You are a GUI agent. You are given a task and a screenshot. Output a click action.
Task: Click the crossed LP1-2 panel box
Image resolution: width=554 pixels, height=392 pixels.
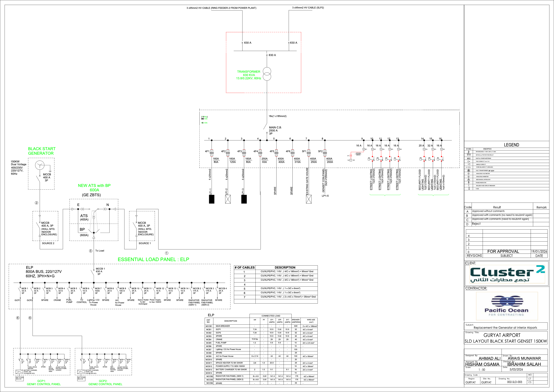point(228,199)
